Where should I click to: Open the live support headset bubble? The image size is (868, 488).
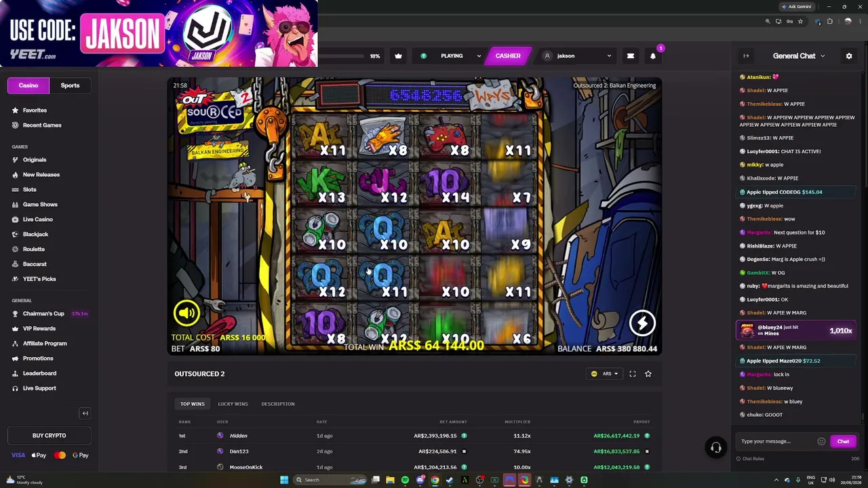715,447
